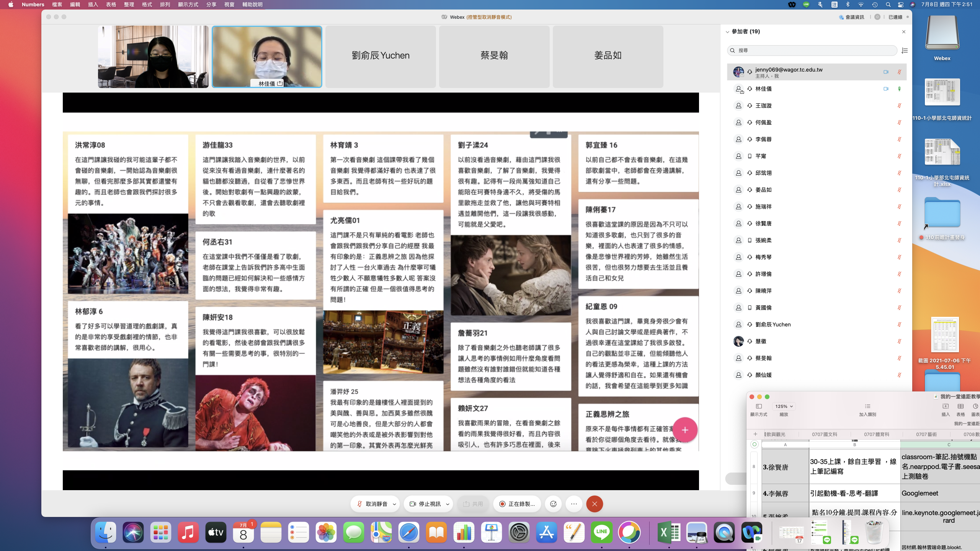Switch to the 0707 國文科 sheet tab
980x551 pixels.
[825, 434]
